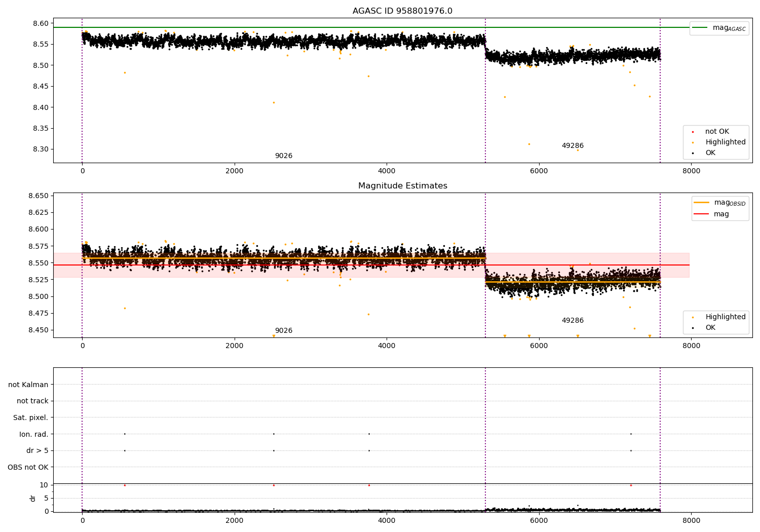Click the '9026' obsid label in the top plot
The image size is (760, 532).
coord(284,156)
